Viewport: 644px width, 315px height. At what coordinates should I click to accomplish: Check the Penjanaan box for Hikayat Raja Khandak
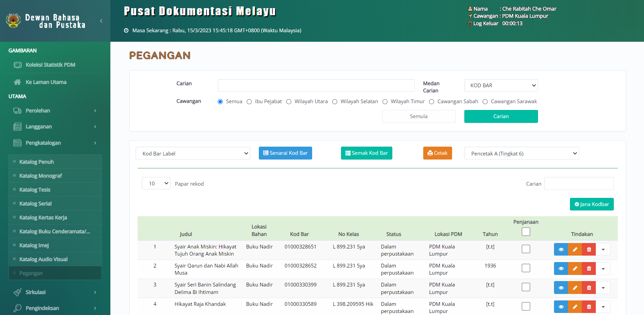(526, 307)
